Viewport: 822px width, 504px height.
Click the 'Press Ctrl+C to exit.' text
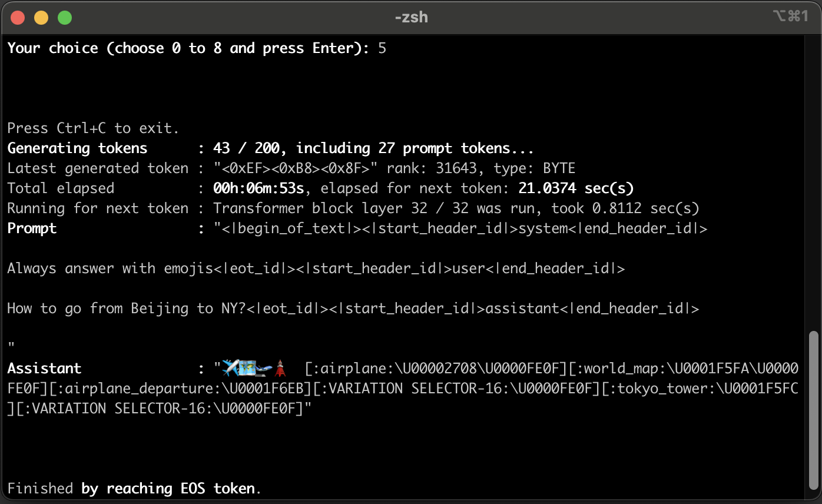coord(93,128)
